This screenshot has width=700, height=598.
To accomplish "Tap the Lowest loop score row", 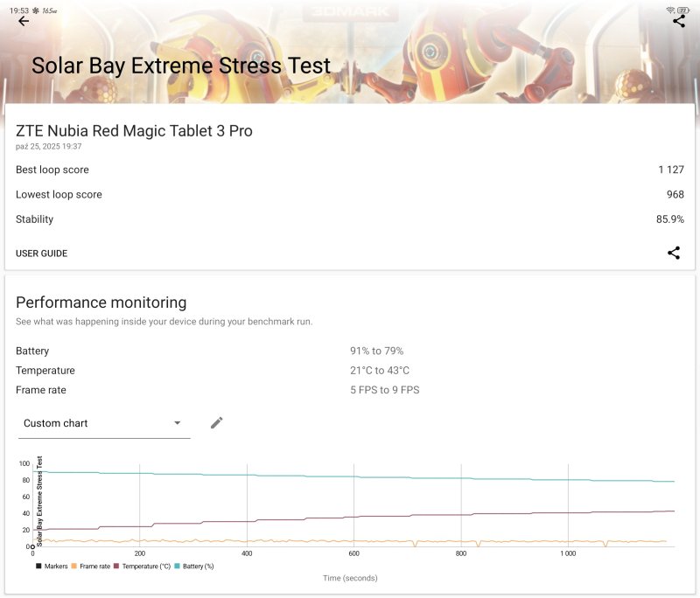I will (x=350, y=194).
